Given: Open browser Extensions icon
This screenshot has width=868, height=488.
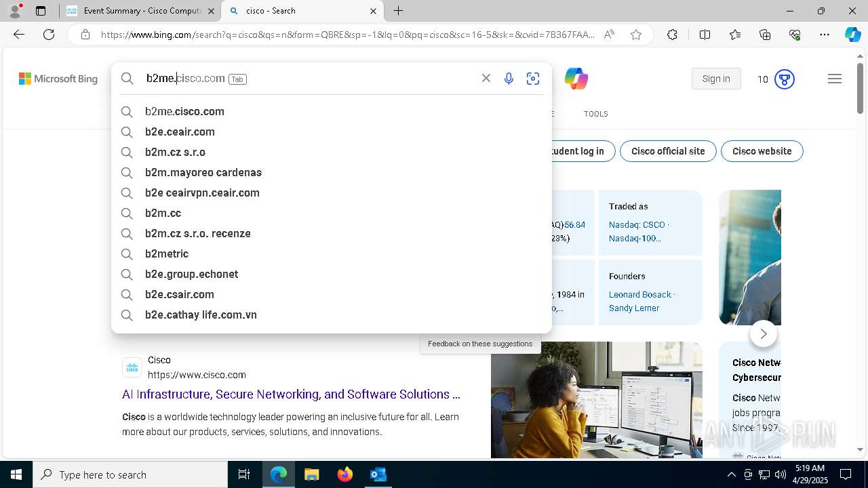Looking at the screenshot, I should coord(672,35).
